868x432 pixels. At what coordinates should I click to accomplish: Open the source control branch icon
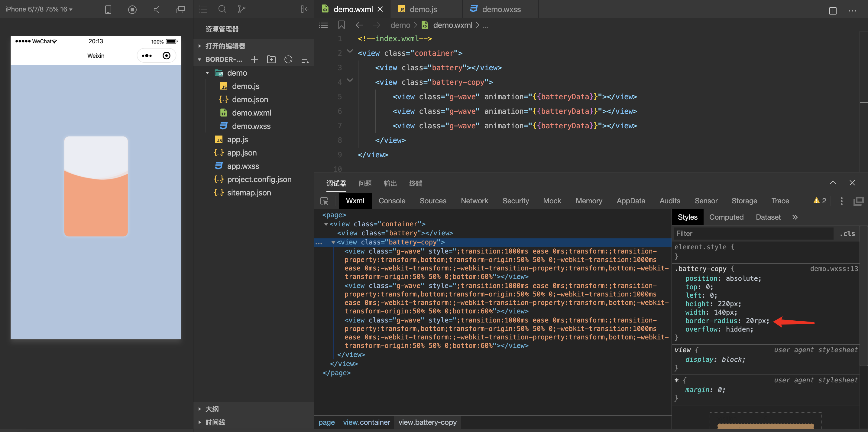click(241, 9)
